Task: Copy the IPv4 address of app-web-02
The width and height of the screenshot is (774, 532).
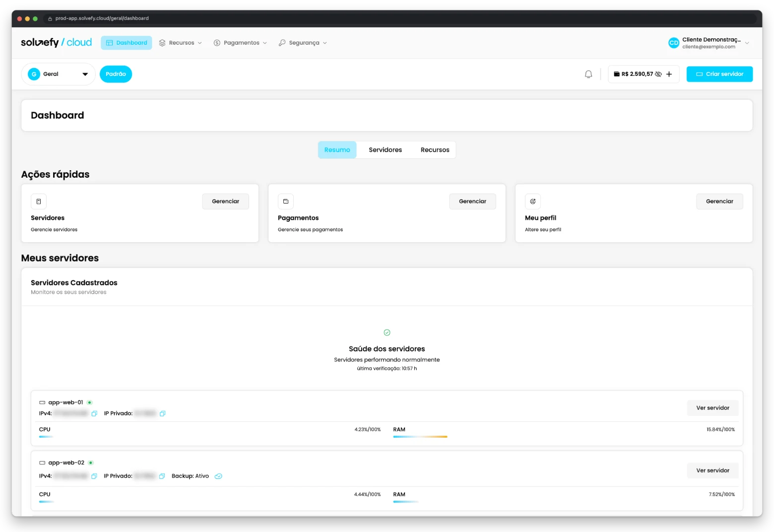Action: coord(94,476)
